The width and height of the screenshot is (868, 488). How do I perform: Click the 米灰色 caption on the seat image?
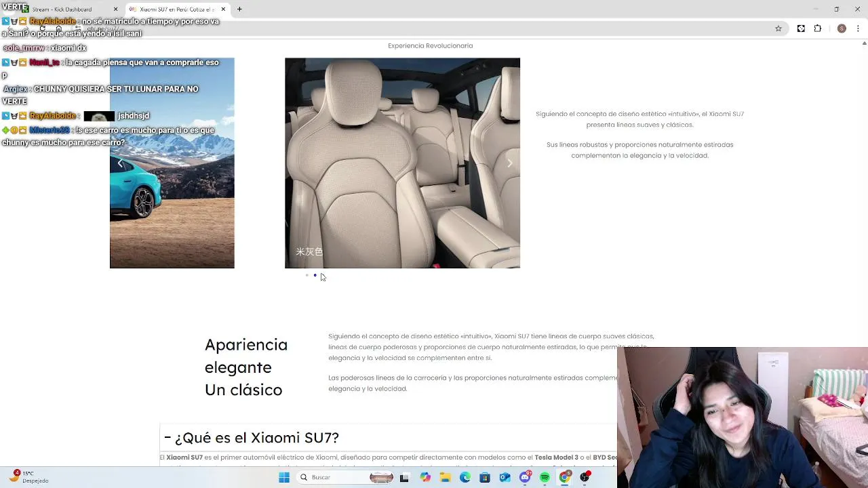(x=309, y=251)
